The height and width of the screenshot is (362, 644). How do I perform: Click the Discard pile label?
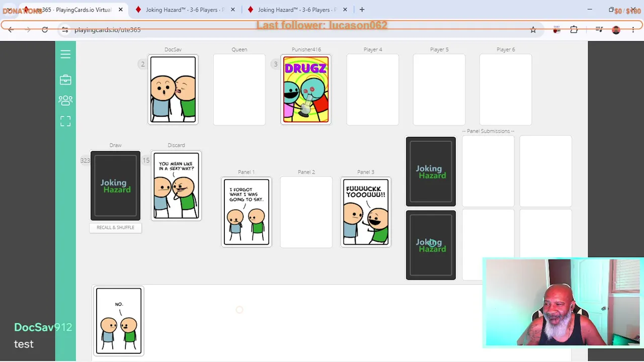tap(176, 145)
